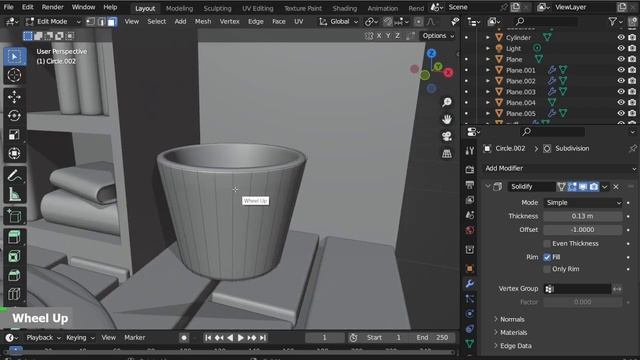
Task: Open the Render properties tab
Action: pos(470,169)
